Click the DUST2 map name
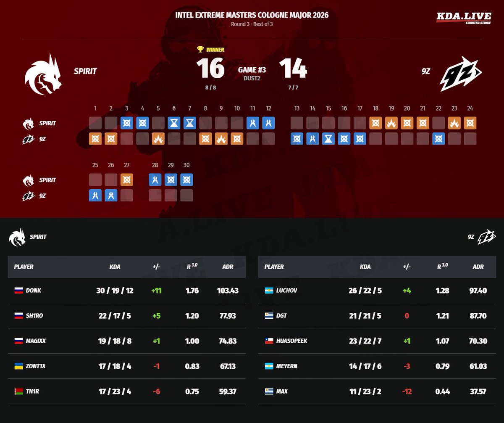 pyautogui.click(x=252, y=78)
